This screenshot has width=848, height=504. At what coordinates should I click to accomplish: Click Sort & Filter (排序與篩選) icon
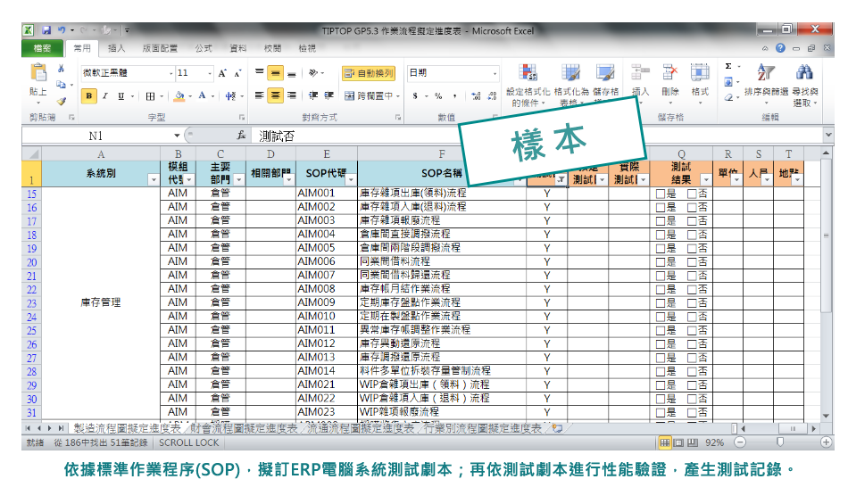click(x=765, y=80)
